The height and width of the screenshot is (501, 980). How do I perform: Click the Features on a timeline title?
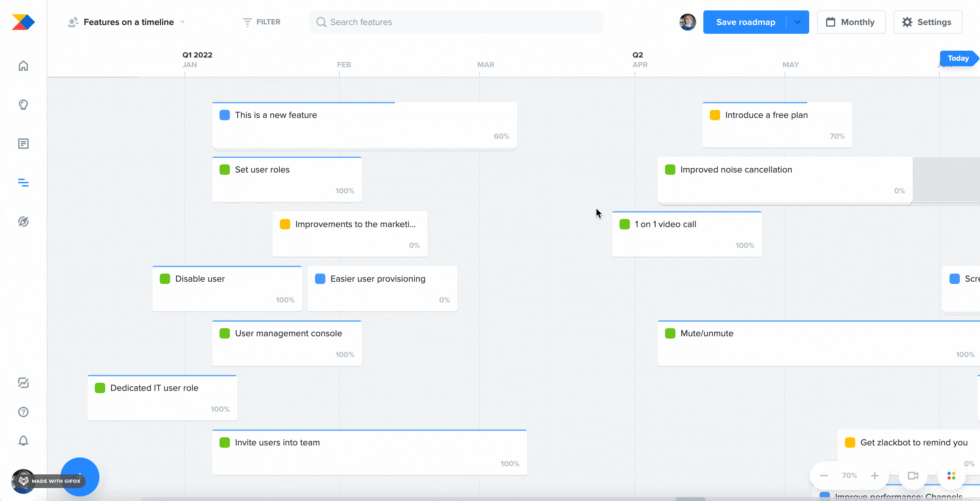click(129, 22)
